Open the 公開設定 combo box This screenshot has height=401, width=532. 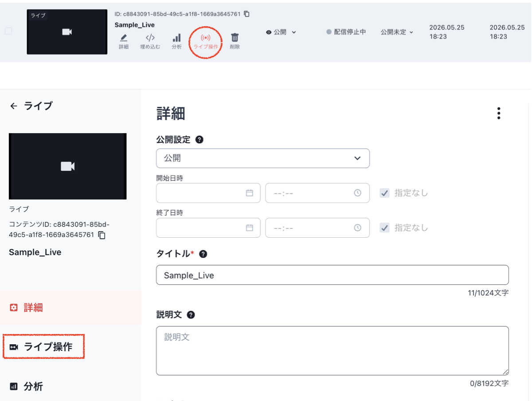coord(263,158)
